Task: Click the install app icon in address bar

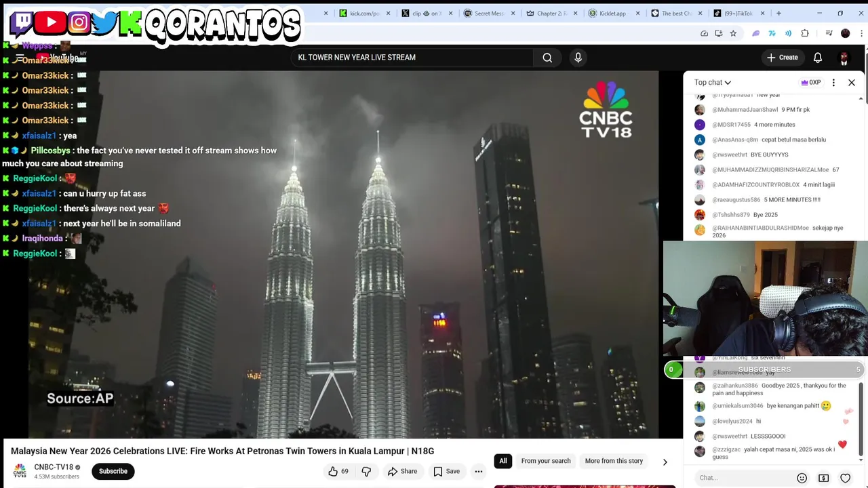Action: [718, 33]
